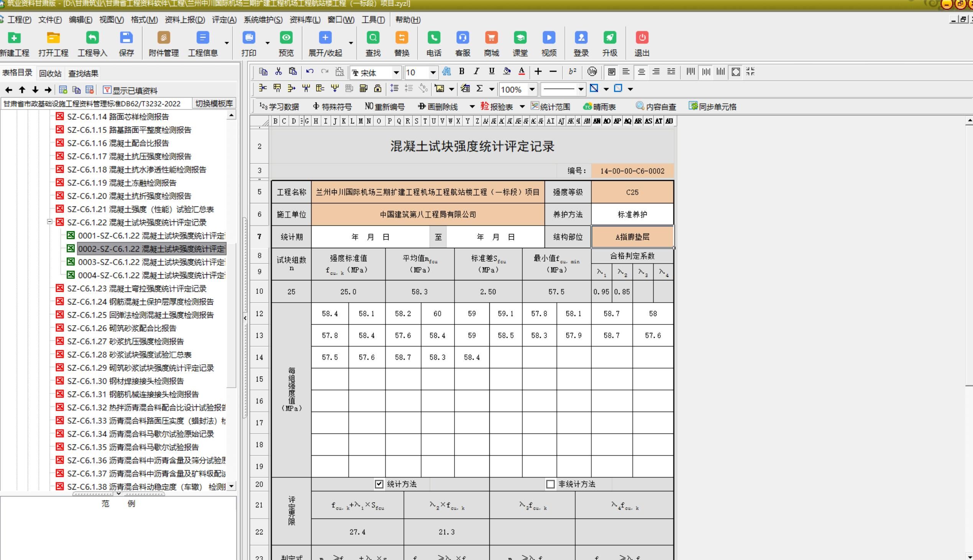Check the 非统计方法 checkbox

point(551,484)
